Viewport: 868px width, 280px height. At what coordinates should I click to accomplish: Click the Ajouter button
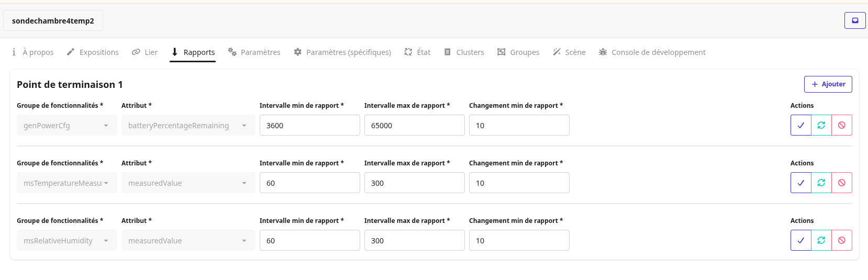click(x=828, y=84)
